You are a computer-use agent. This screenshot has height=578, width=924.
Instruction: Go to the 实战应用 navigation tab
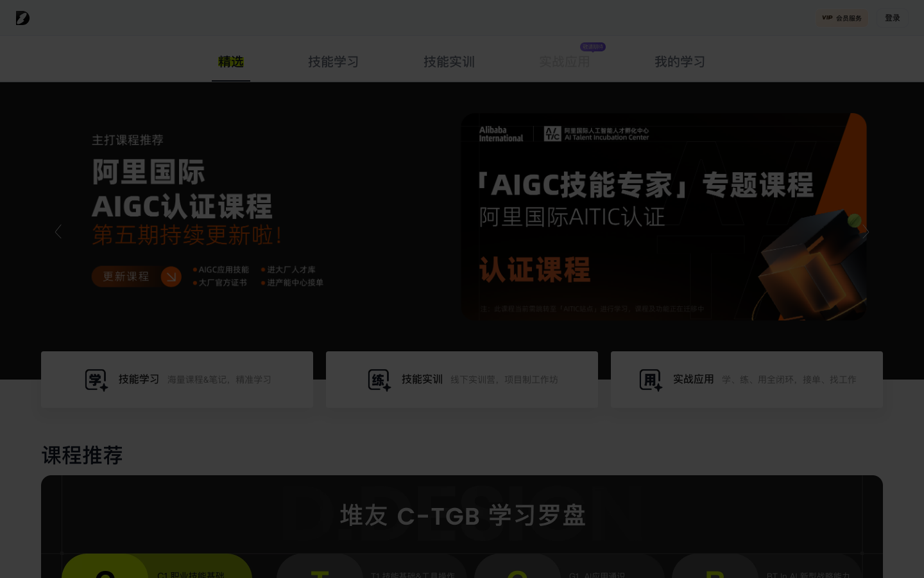[565, 62]
